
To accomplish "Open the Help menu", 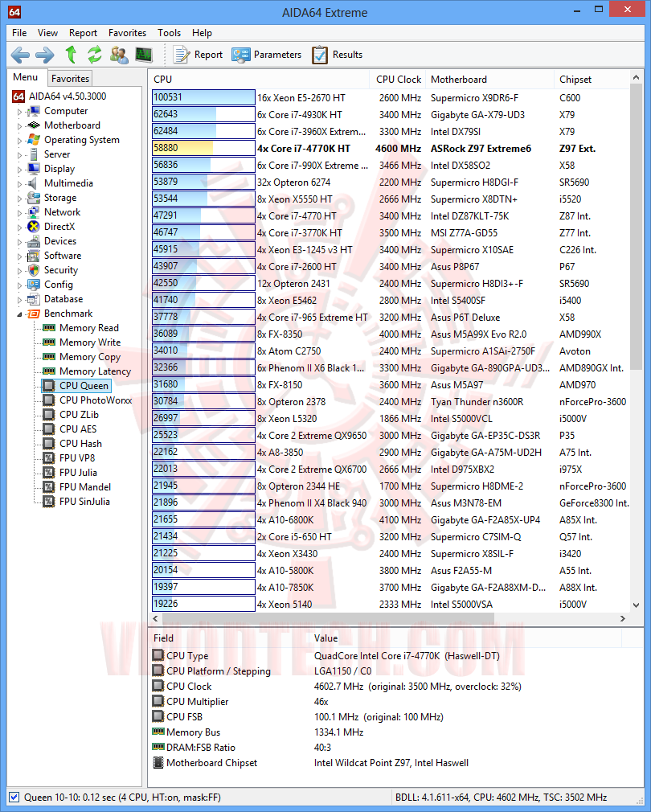I will coord(202,33).
